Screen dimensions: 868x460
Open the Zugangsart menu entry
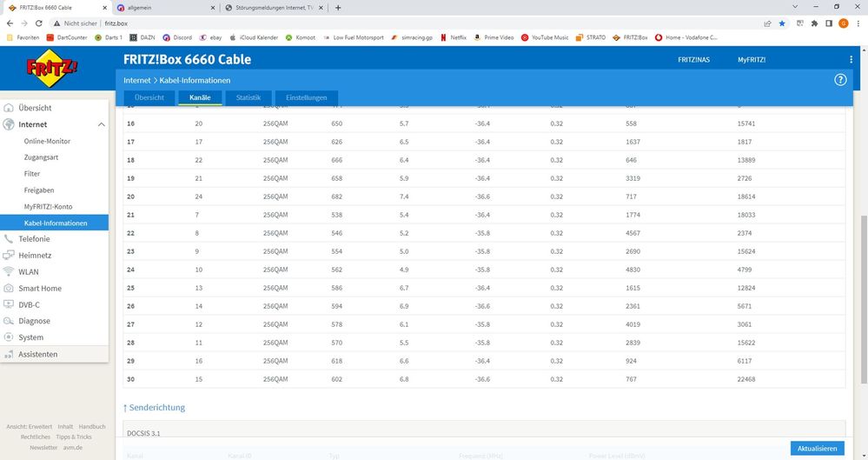pyautogui.click(x=41, y=157)
